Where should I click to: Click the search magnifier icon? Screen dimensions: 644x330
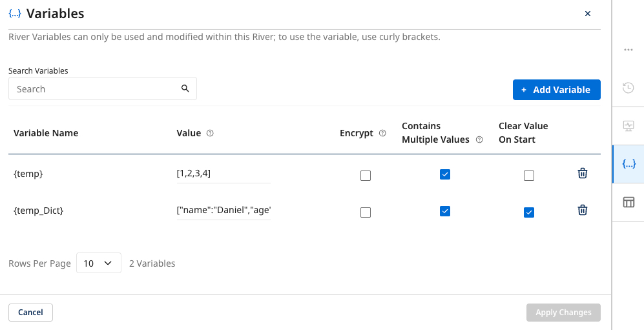click(x=185, y=88)
